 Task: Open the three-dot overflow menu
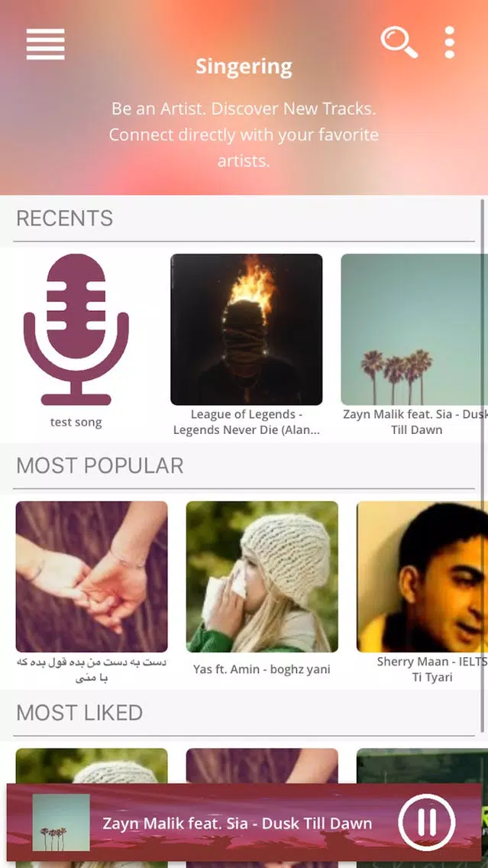click(x=449, y=42)
